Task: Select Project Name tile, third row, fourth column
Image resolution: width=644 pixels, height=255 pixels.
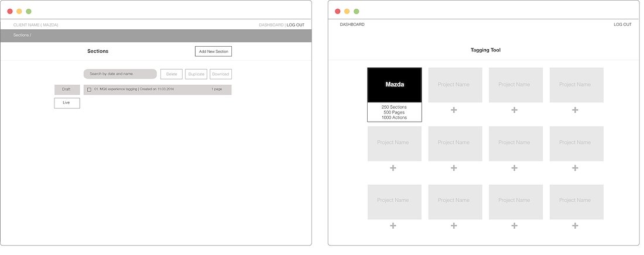Action: coord(577,202)
